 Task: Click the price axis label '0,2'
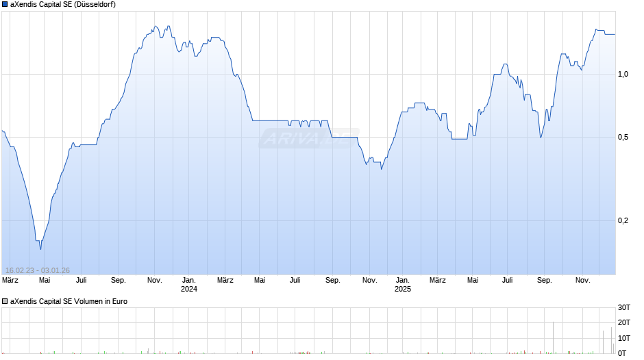point(623,220)
